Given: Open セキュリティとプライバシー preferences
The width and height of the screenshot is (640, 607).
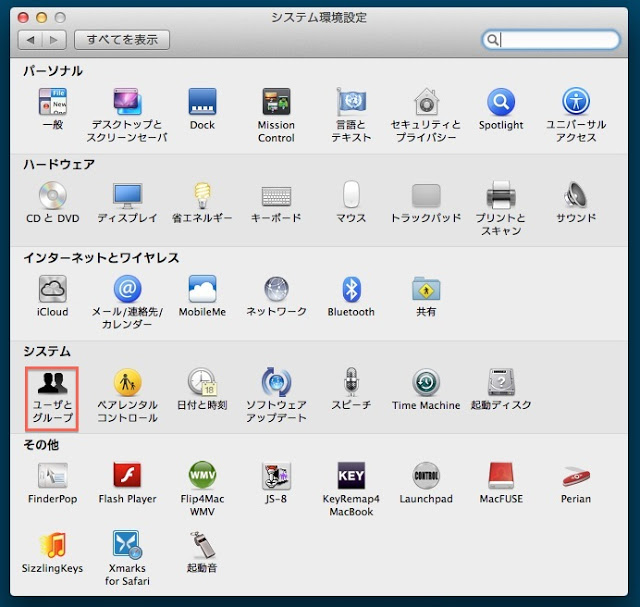Looking at the screenshot, I should coord(426,115).
